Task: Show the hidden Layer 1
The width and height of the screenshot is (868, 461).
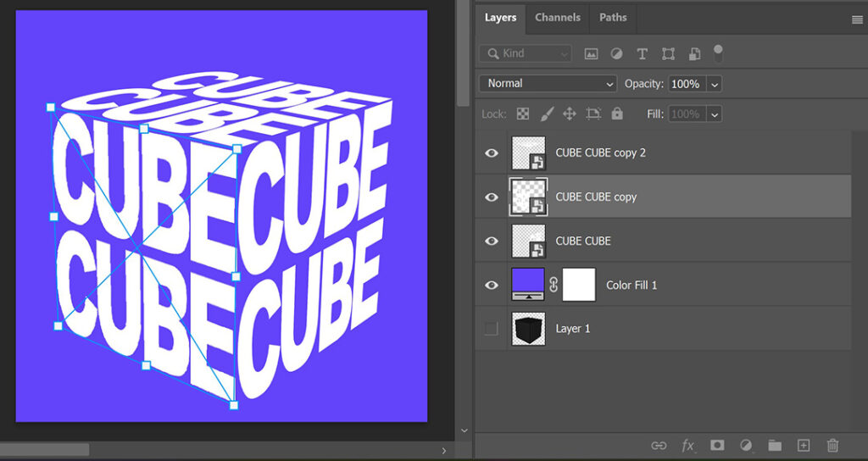Action: 492,329
